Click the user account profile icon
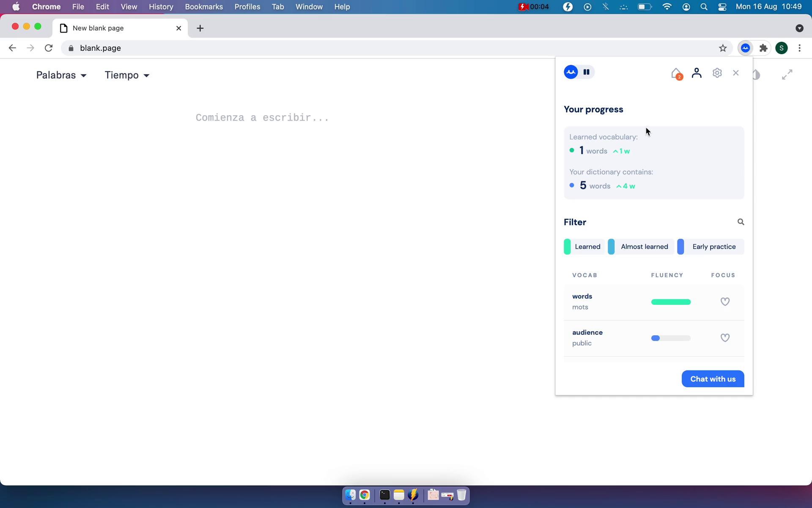 click(696, 72)
